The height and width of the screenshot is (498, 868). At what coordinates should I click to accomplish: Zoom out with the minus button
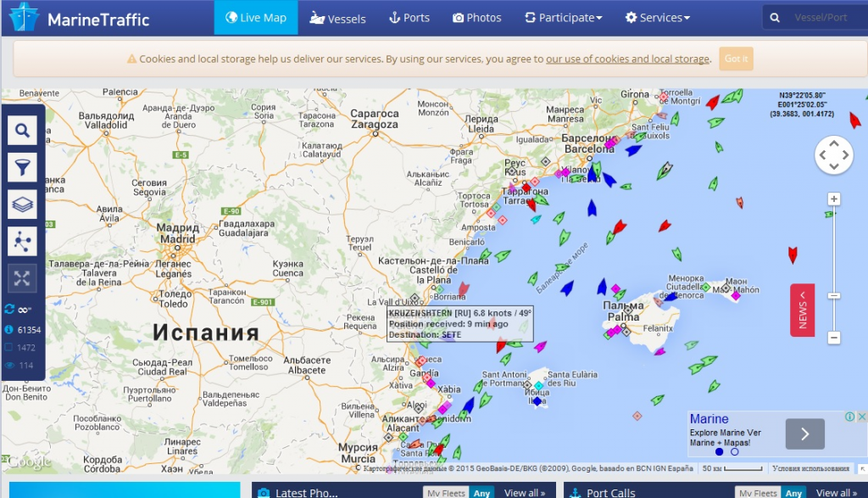tap(834, 338)
